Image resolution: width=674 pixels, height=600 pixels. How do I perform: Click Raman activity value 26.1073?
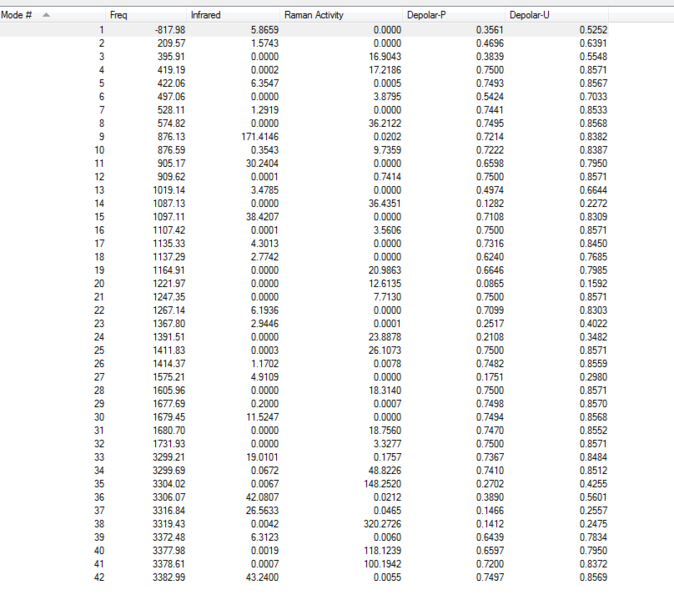[385, 350]
